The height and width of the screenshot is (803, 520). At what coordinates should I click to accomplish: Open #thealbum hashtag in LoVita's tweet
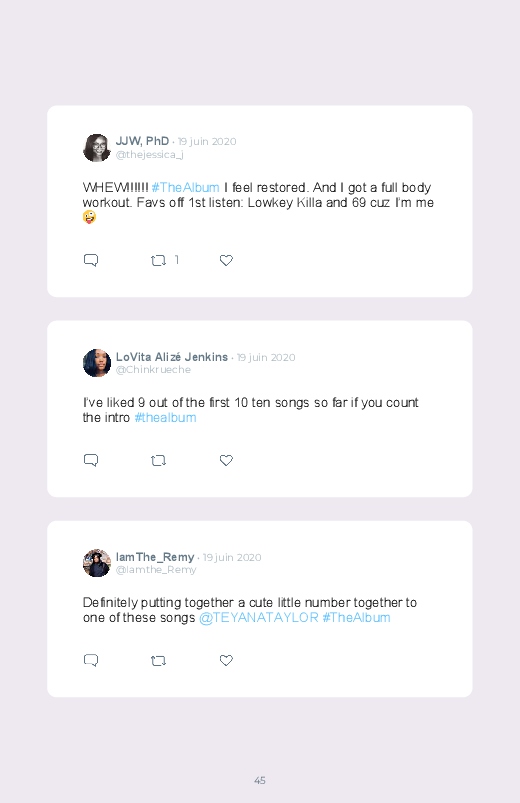click(x=165, y=417)
